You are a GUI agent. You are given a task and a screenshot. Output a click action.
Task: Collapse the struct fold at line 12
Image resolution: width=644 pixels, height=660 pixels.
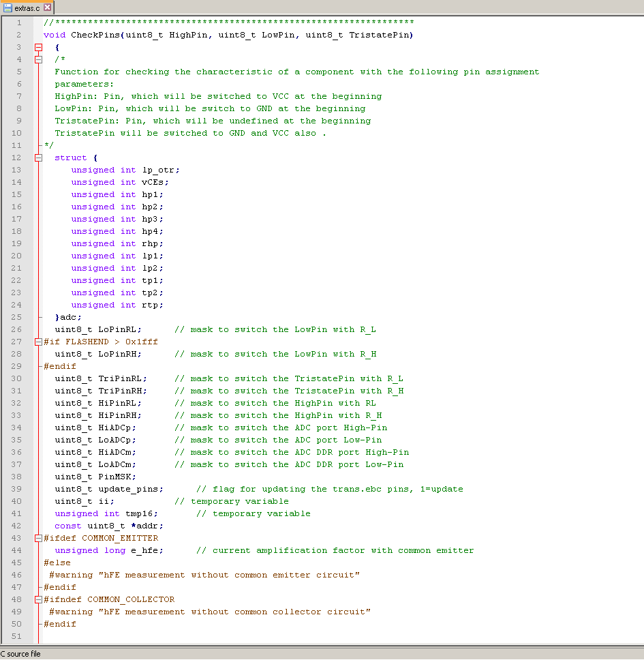point(39,157)
